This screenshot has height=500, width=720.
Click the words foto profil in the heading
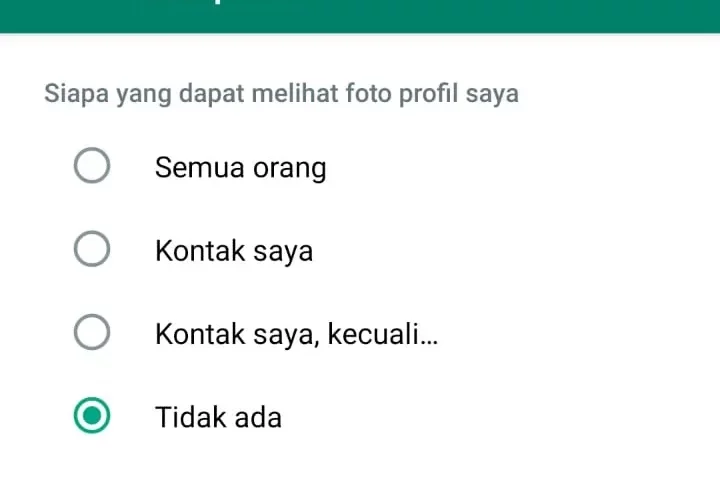[x=402, y=94]
